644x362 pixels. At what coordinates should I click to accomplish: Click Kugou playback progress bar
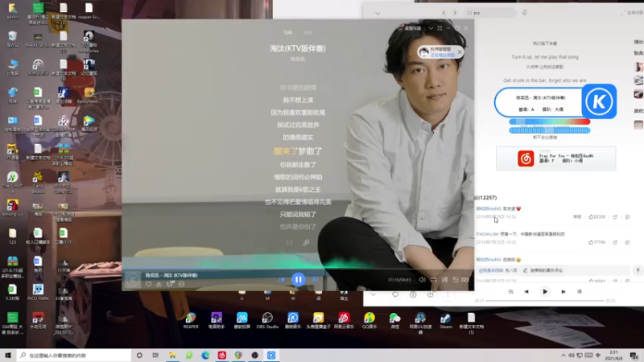[x=298, y=269]
